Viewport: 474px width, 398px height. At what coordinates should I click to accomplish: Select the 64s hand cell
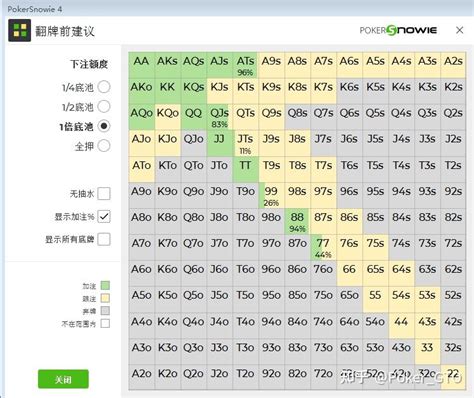tap(402, 273)
